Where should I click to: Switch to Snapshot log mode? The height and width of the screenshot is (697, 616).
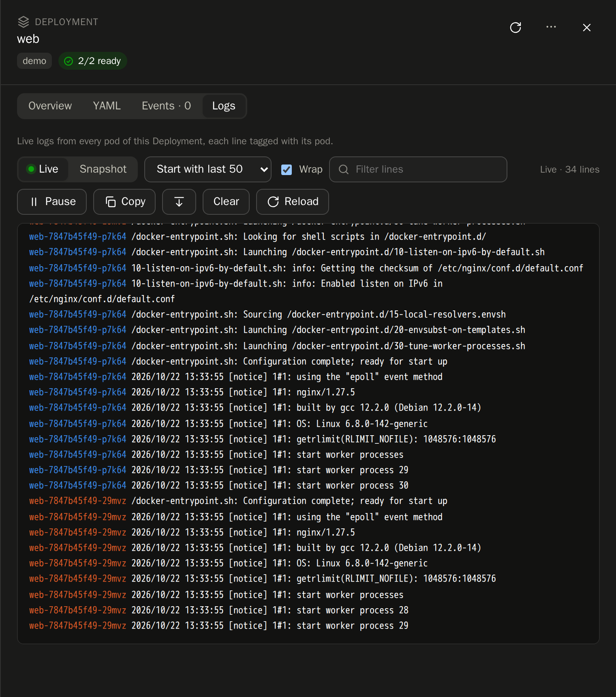pos(103,169)
